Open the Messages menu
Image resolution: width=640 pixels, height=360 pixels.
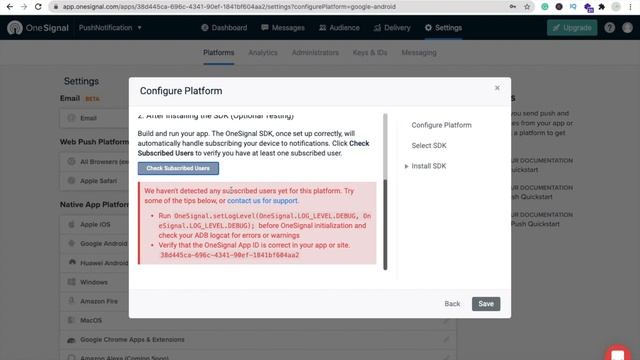pyautogui.click(x=283, y=28)
